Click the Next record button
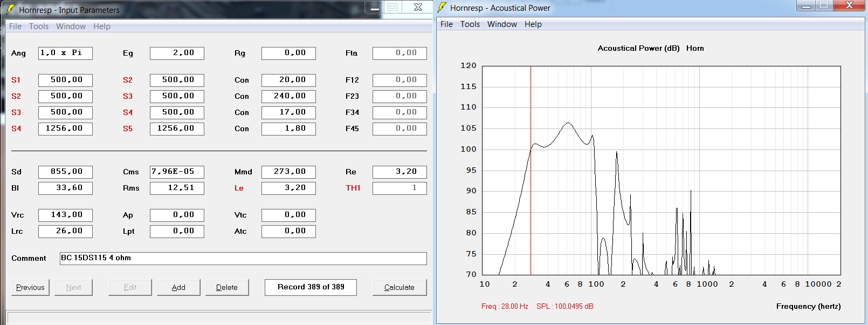This screenshot has height=325, width=868. point(73,287)
